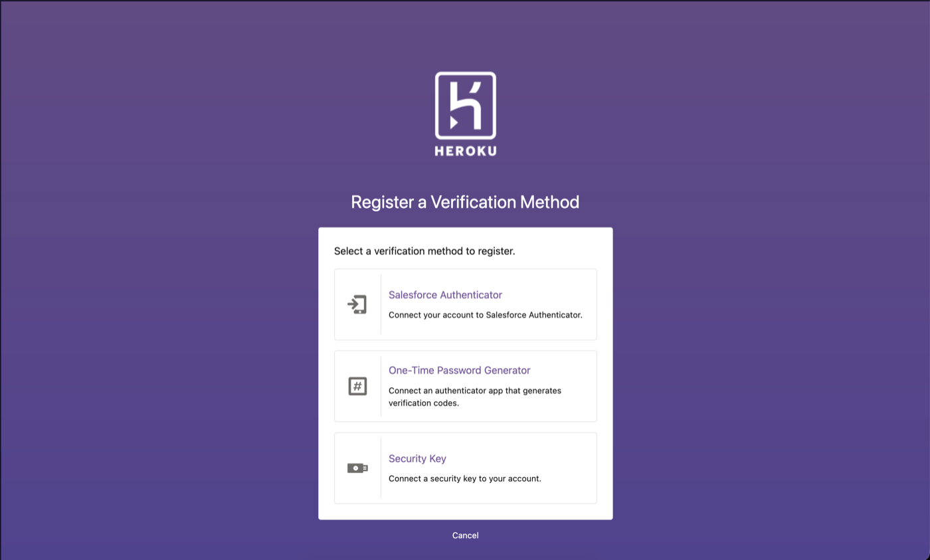
Task: Select the One-Time Password Generator option card
Action: (x=465, y=386)
